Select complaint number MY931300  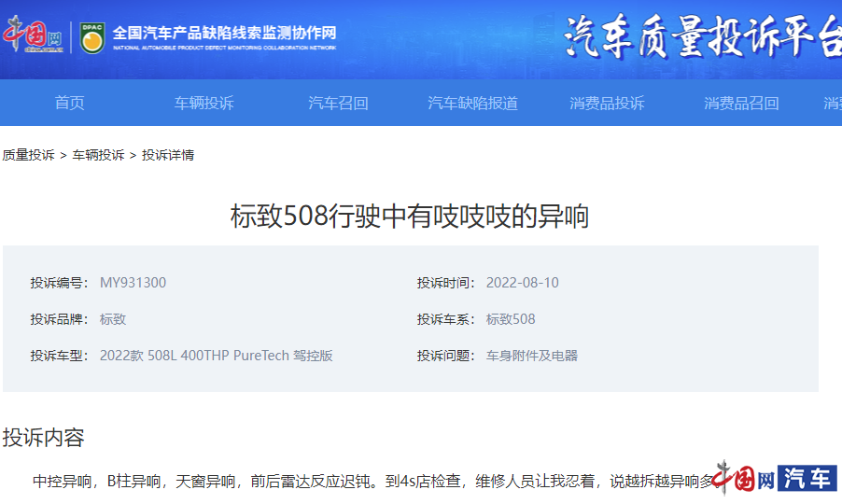[x=133, y=282]
